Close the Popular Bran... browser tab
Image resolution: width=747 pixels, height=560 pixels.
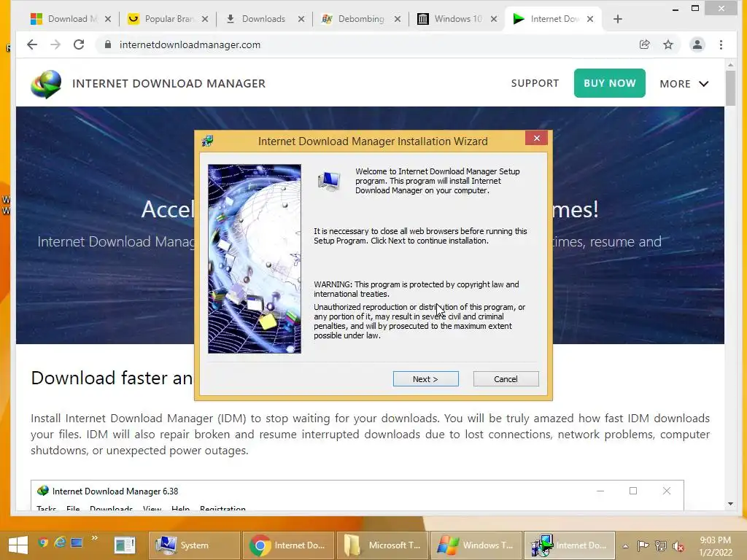tap(205, 19)
